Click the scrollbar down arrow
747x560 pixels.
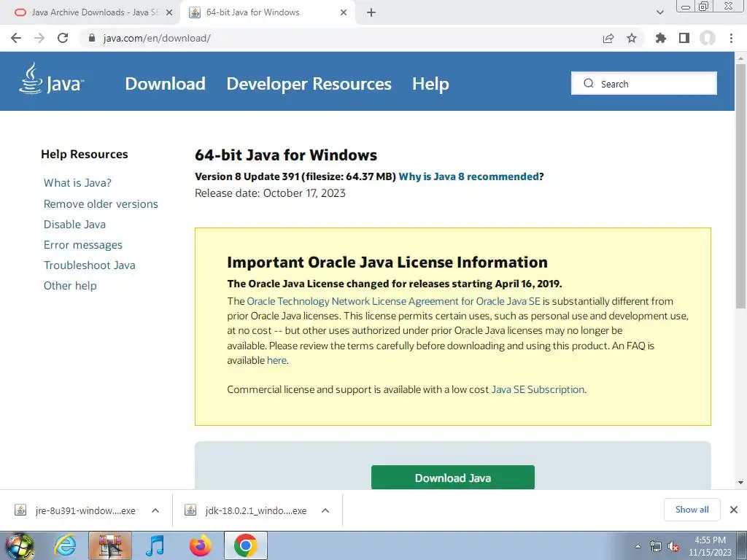[x=740, y=483]
